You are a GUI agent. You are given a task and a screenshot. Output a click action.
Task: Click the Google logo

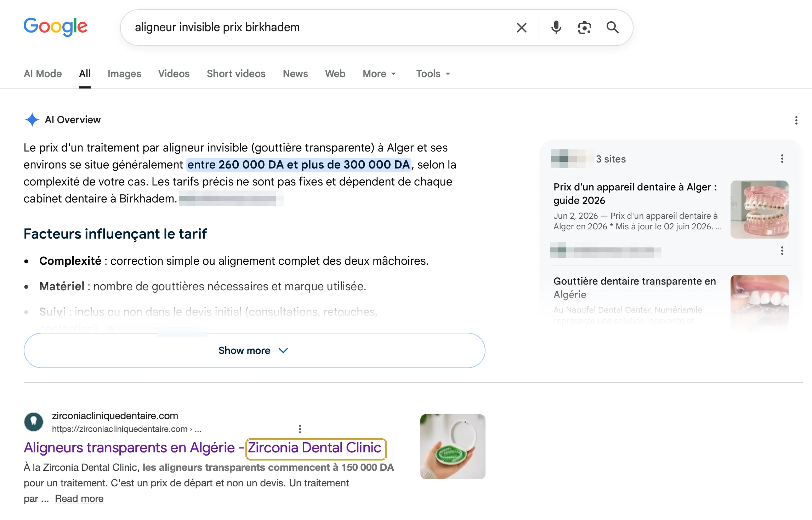[55, 27]
